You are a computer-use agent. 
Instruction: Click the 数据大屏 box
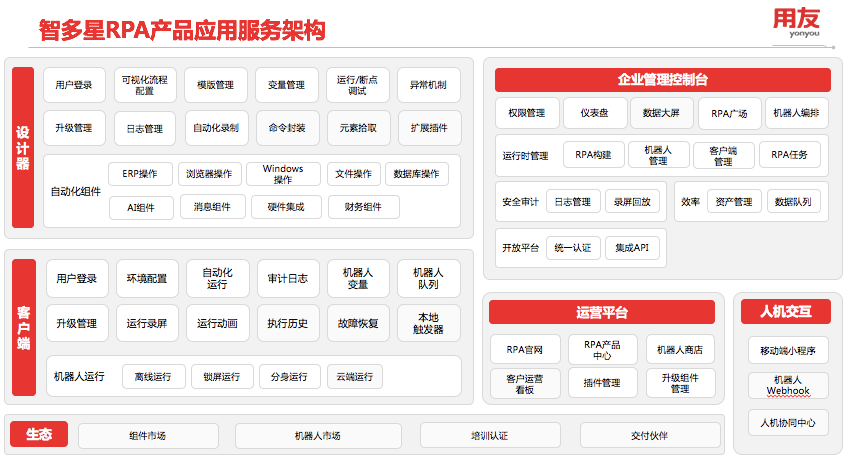pyautogui.click(x=662, y=113)
